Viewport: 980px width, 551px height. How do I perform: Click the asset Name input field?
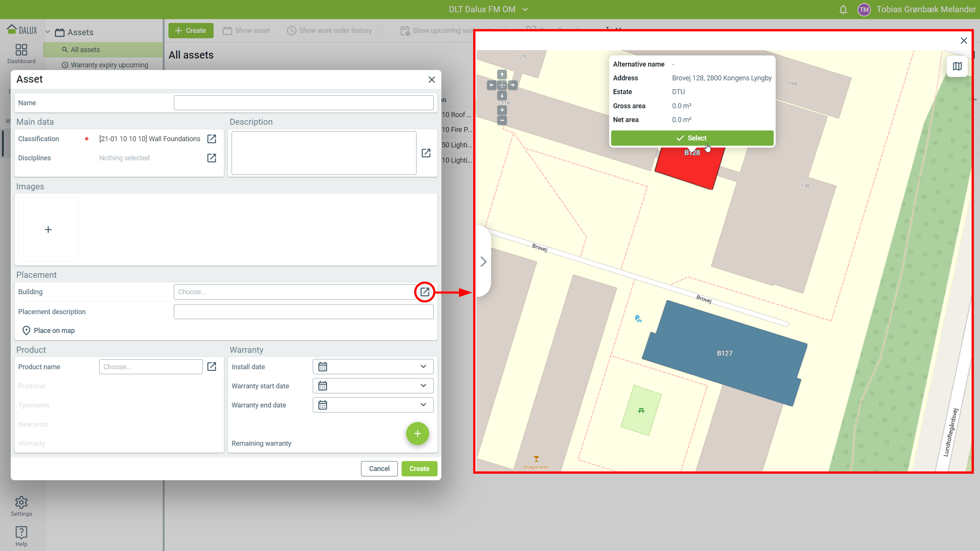[303, 103]
